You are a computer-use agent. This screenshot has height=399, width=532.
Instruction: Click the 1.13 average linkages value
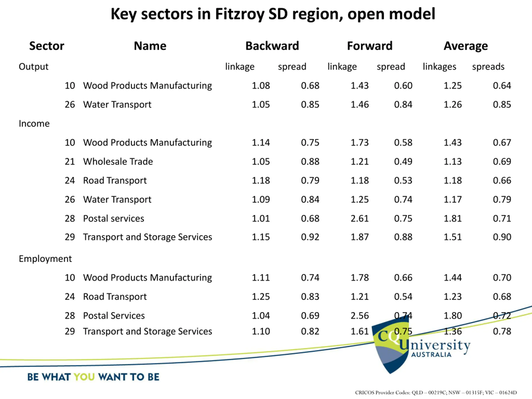(453, 162)
